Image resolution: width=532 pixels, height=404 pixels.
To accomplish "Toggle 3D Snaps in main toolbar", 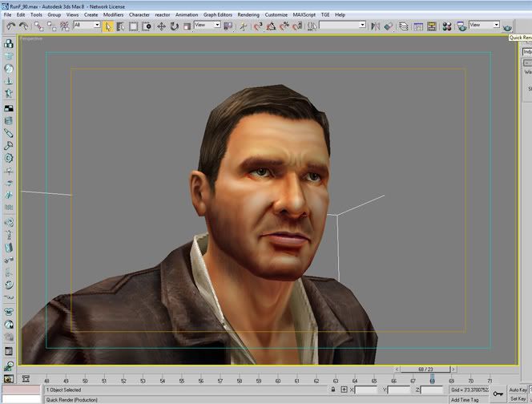I will 258,26.
